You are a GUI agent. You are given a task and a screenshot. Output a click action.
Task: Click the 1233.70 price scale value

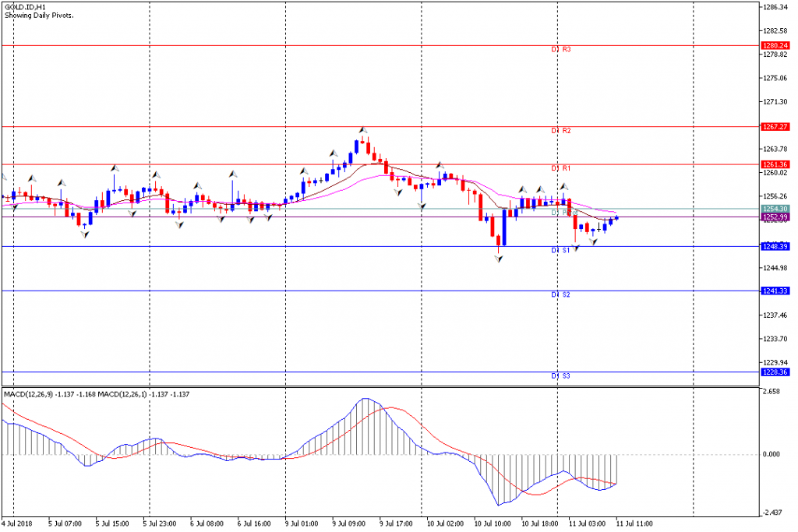775,339
